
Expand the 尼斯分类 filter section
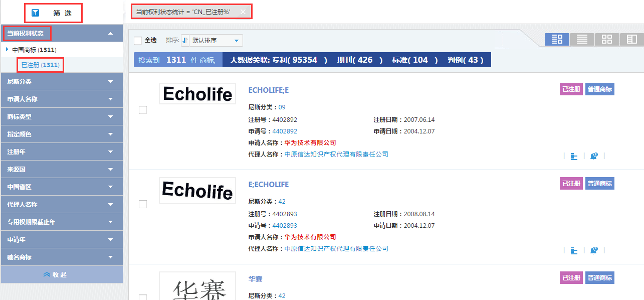tap(62, 81)
